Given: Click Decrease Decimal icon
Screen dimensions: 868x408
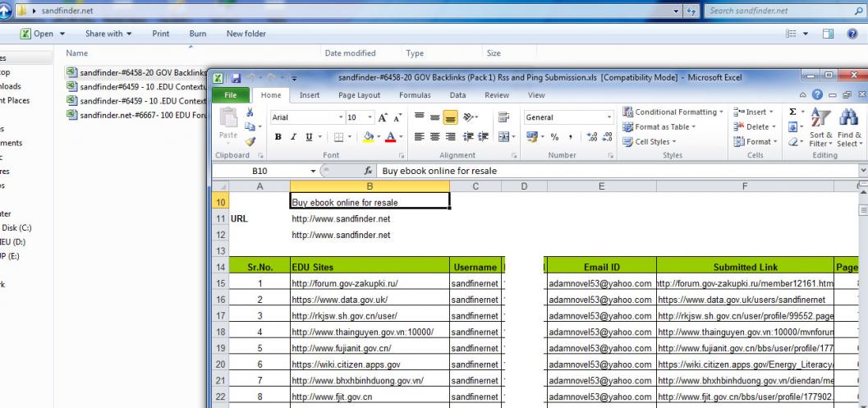Looking at the screenshot, I should click(607, 137).
